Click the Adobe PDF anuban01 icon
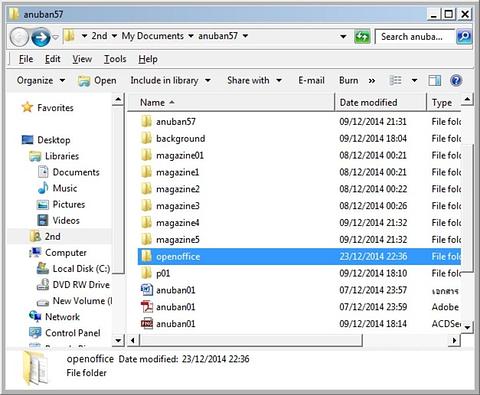 [x=147, y=307]
